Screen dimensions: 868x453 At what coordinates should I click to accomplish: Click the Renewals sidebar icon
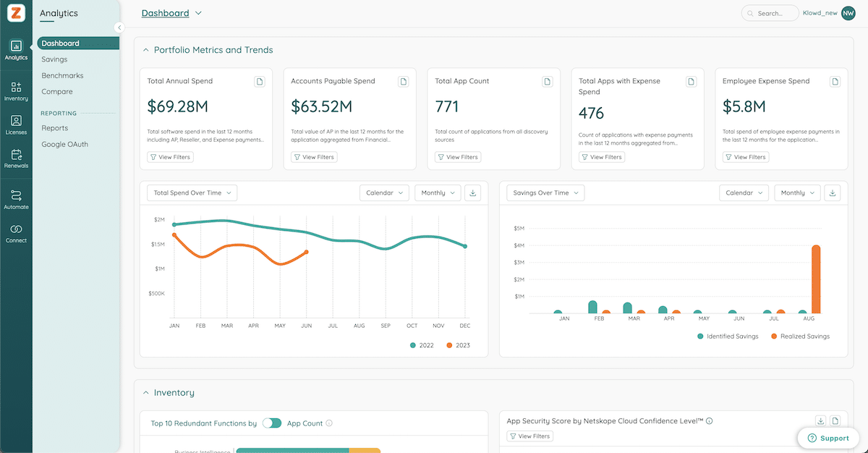pos(16,158)
